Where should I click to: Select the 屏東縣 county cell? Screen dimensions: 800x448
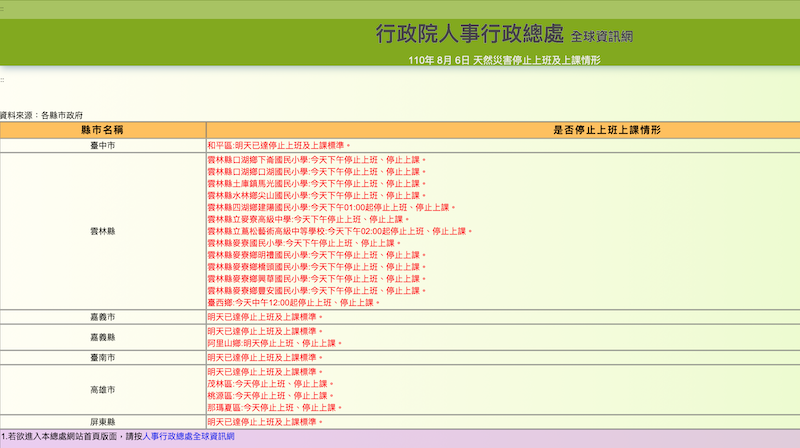(103, 422)
